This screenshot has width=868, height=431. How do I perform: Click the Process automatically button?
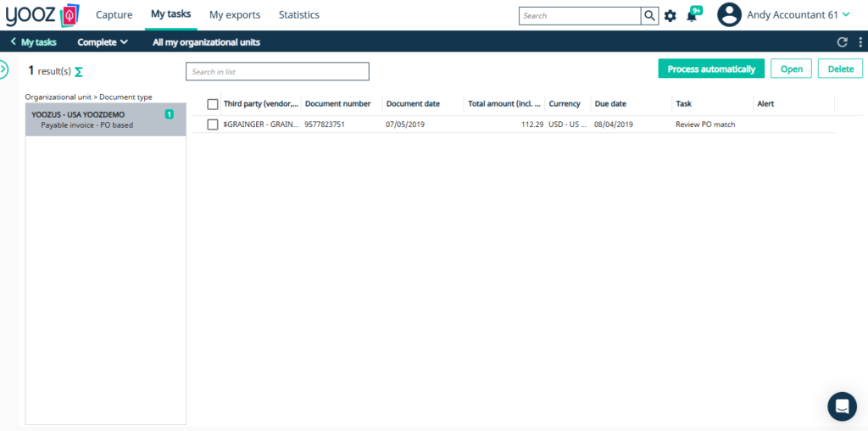(x=711, y=69)
